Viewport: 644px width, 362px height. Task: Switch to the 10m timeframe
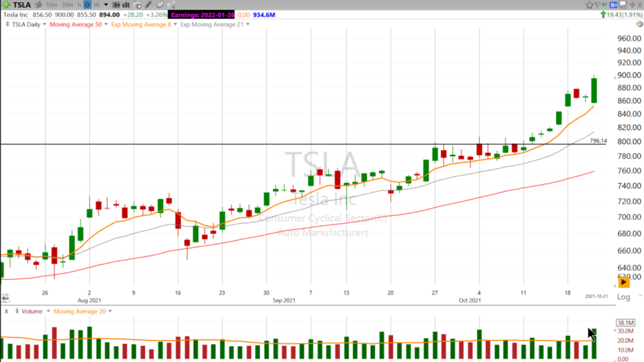52,5
